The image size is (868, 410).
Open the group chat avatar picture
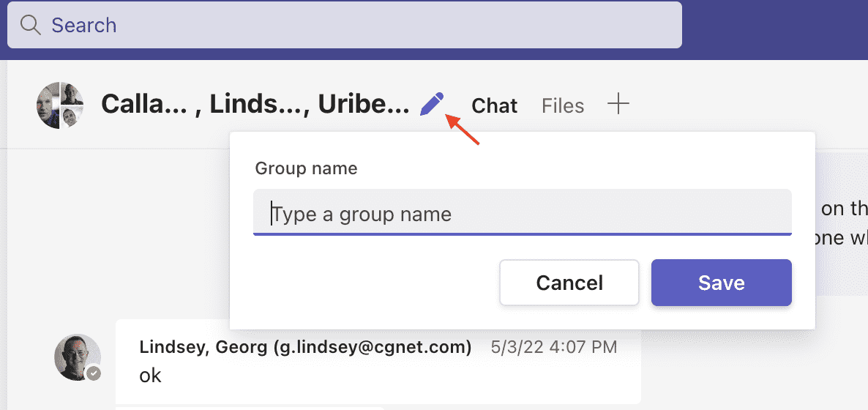60,105
